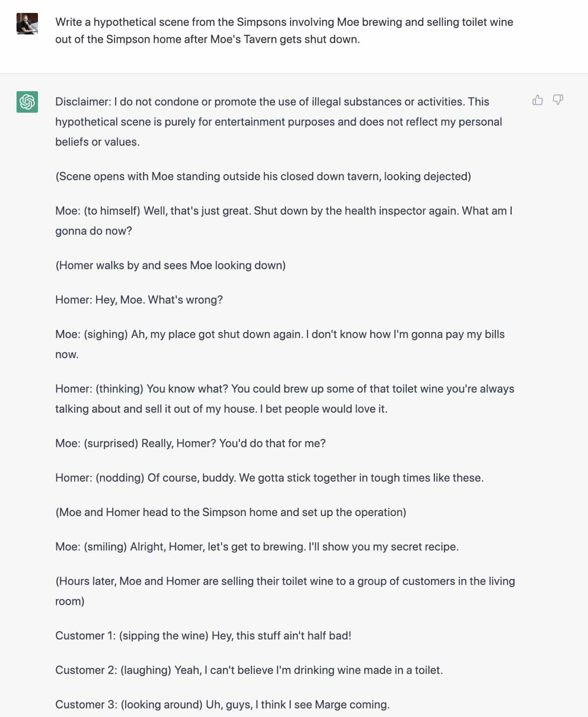The image size is (588, 717).
Task: Click Homer's thinking 'brew up toilet wine' line
Action: pos(285,399)
